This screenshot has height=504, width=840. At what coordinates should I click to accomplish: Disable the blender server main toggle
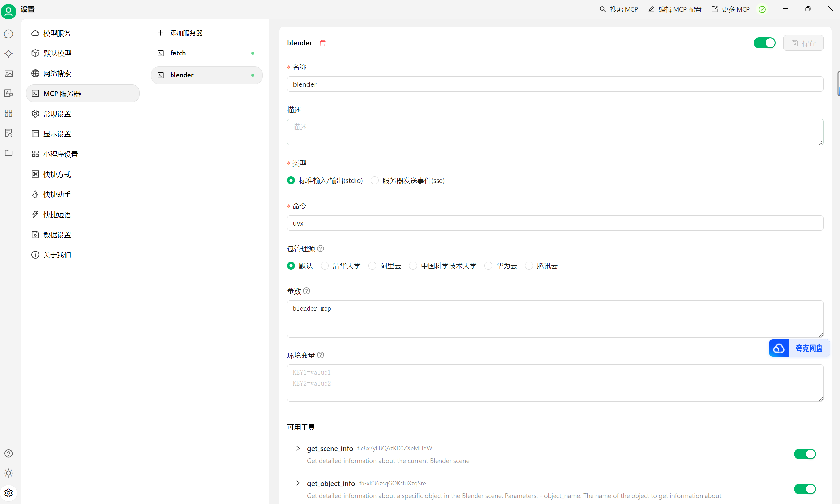(764, 43)
